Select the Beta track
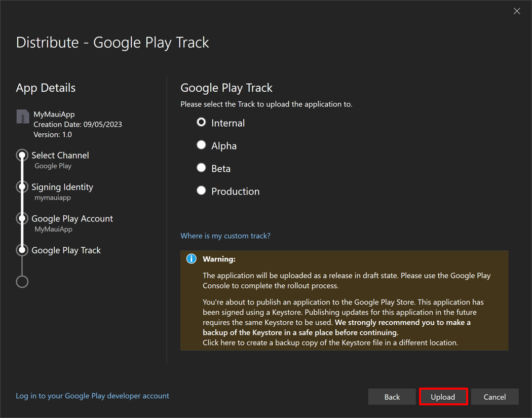The image size is (532, 418). pyautogui.click(x=201, y=168)
